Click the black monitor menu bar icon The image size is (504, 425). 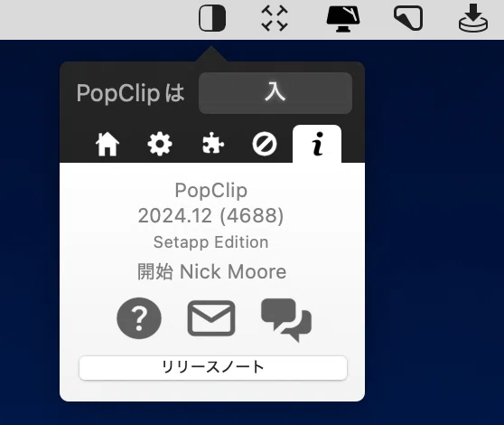pyautogui.click(x=343, y=18)
